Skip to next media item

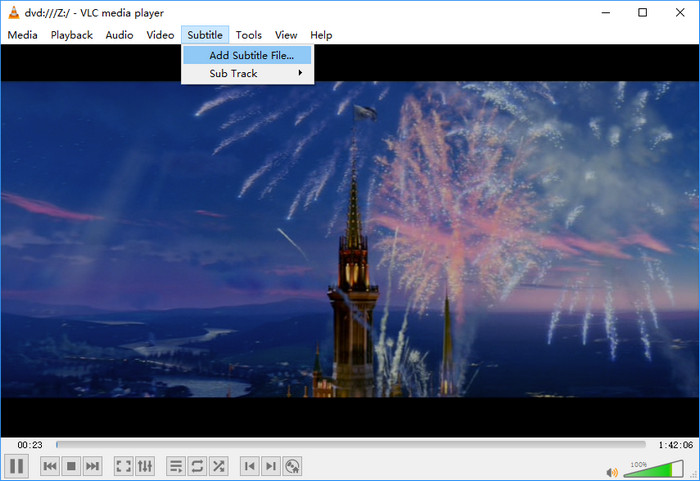[92, 466]
